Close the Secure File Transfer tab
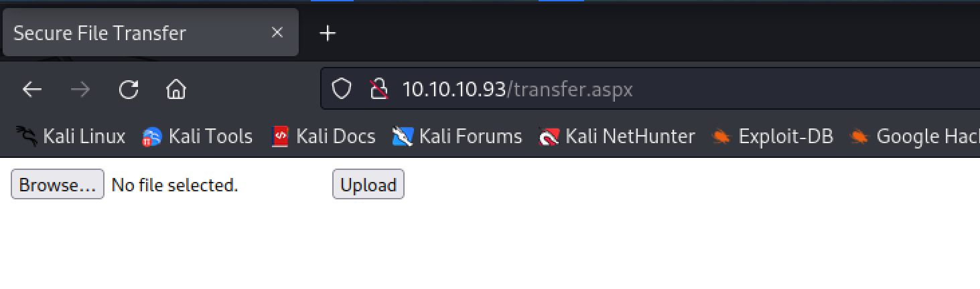The height and width of the screenshot is (289, 980). click(x=277, y=32)
